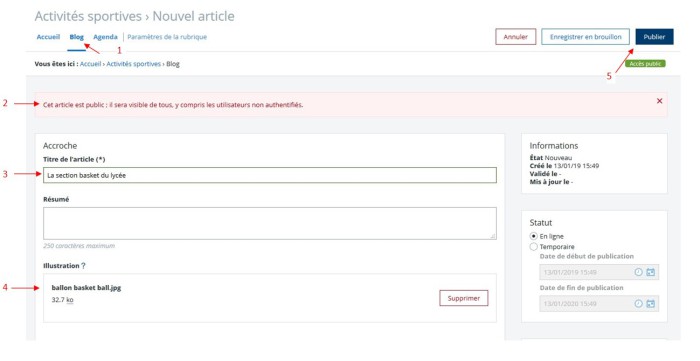Viewport: 700px width, 361px height.
Task: Open calendar icon for publication start date
Action: (650, 272)
